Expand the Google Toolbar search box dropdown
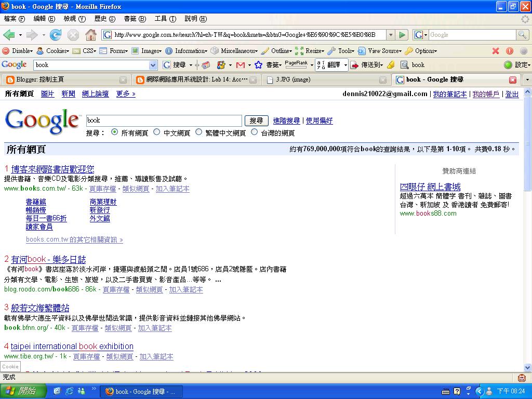 [x=153, y=65]
